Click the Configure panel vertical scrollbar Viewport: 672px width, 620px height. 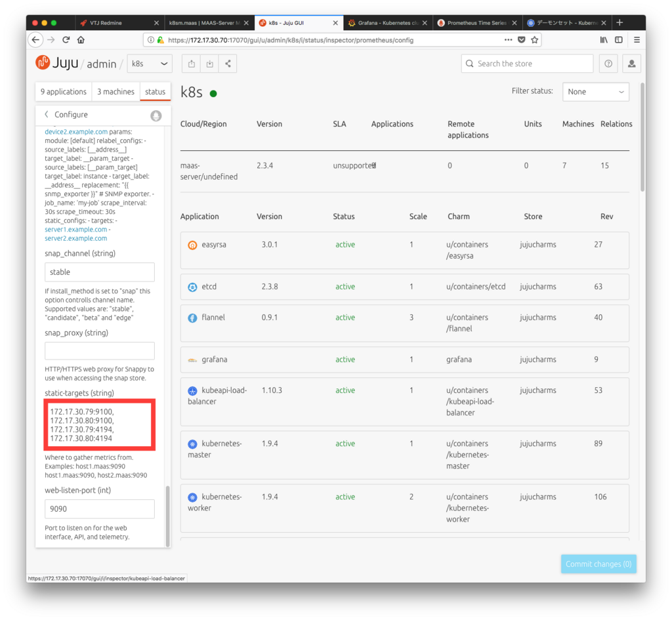[x=167, y=516]
